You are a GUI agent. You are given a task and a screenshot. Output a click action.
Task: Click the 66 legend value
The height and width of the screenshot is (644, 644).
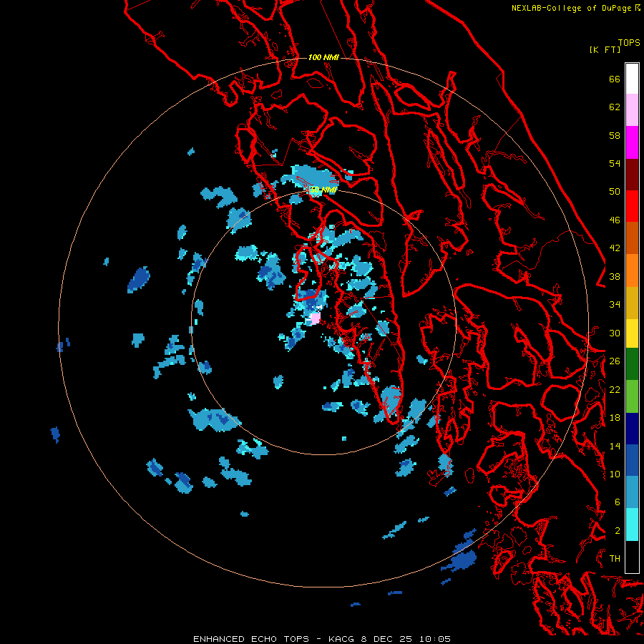coord(615,79)
